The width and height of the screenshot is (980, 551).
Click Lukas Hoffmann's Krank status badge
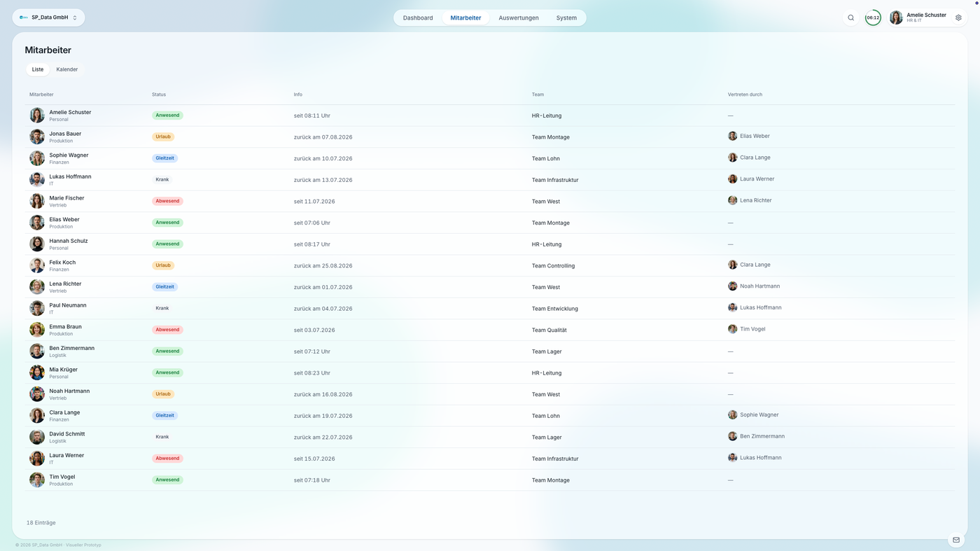pyautogui.click(x=162, y=180)
